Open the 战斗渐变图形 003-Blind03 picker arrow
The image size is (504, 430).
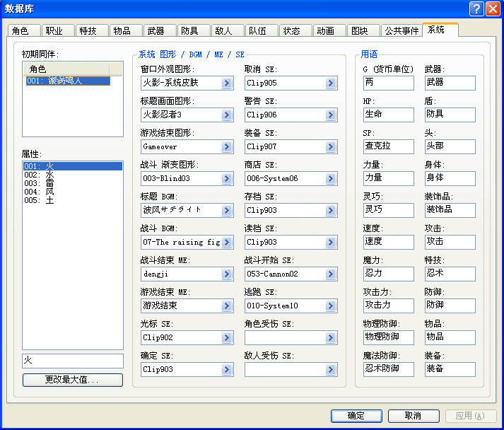coord(227,178)
